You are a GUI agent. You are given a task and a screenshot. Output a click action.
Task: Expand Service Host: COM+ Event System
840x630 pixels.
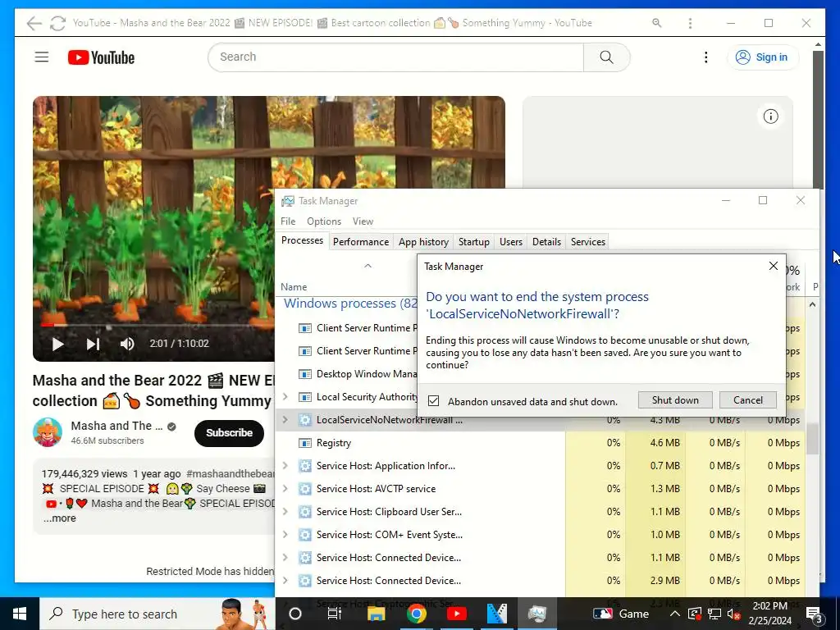coord(285,535)
